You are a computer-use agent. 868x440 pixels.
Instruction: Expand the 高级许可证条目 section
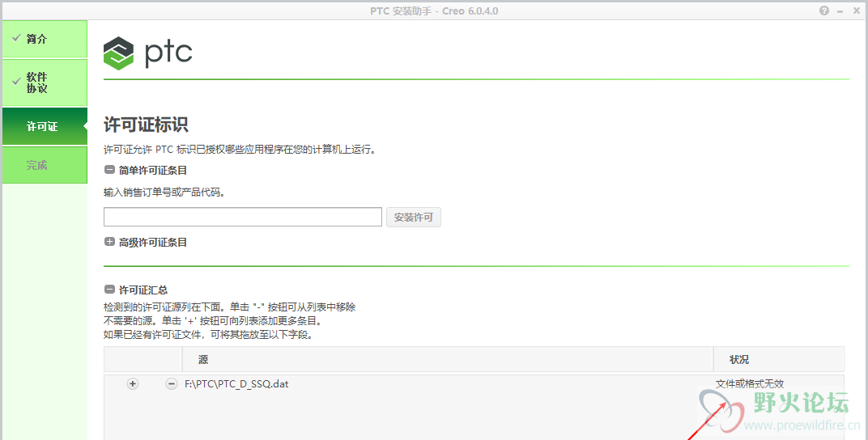(x=109, y=242)
